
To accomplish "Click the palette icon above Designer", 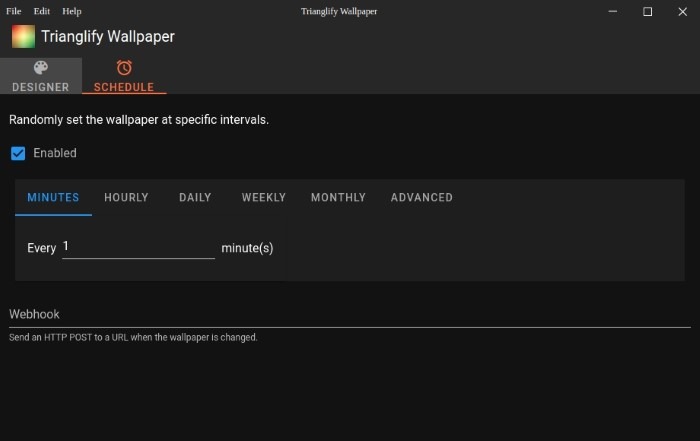I will point(41,68).
